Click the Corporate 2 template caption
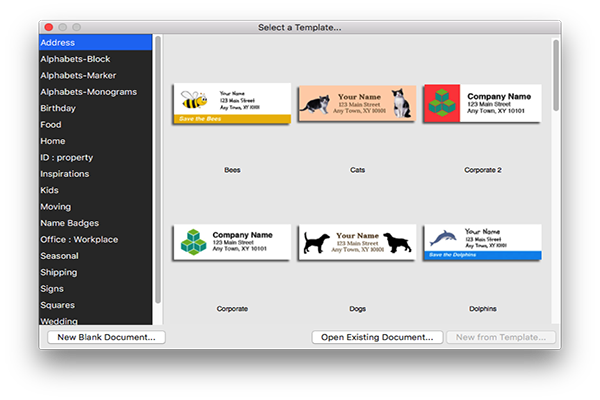 [483, 170]
